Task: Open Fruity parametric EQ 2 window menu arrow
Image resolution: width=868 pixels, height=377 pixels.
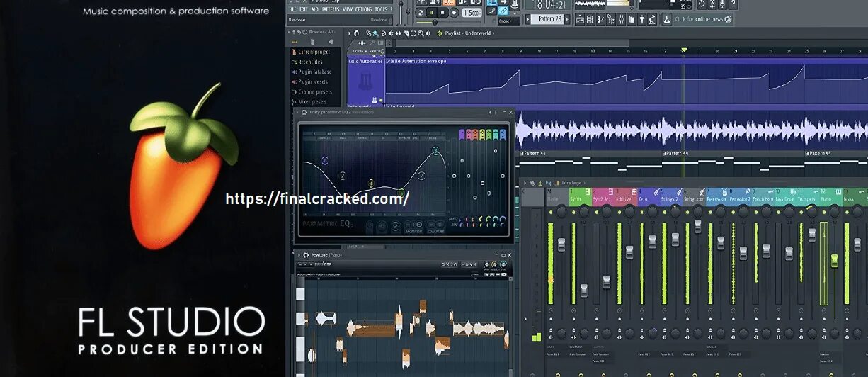Action: pyautogui.click(x=297, y=112)
